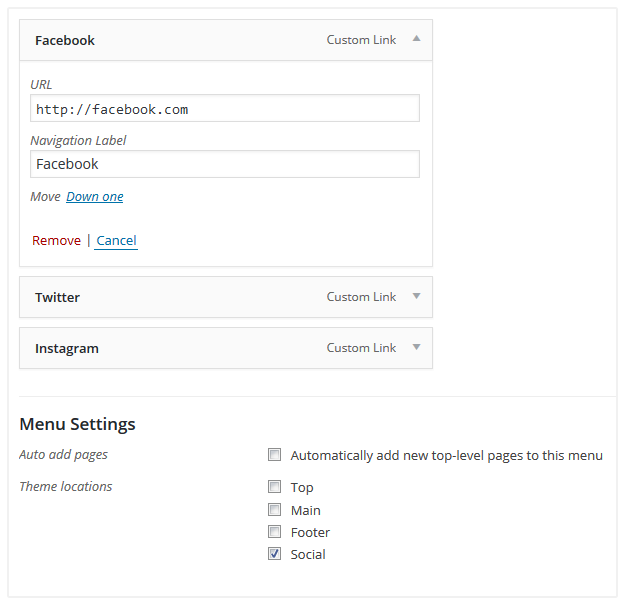
Task: Expand the Instagram menu item arrow
Action: [416, 348]
